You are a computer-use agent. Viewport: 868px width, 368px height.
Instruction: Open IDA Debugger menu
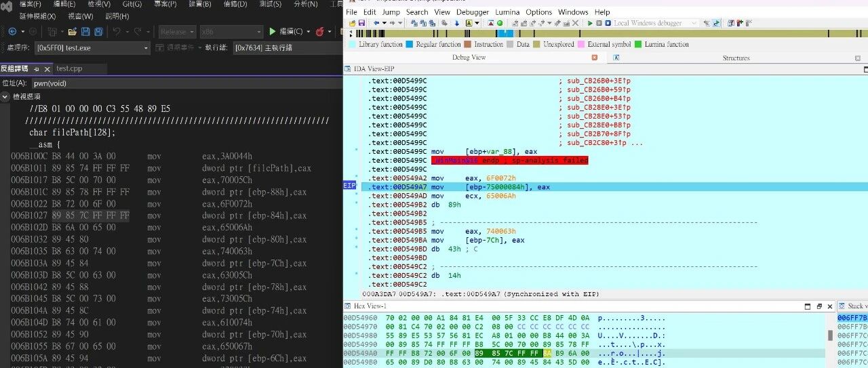point(472,12)
